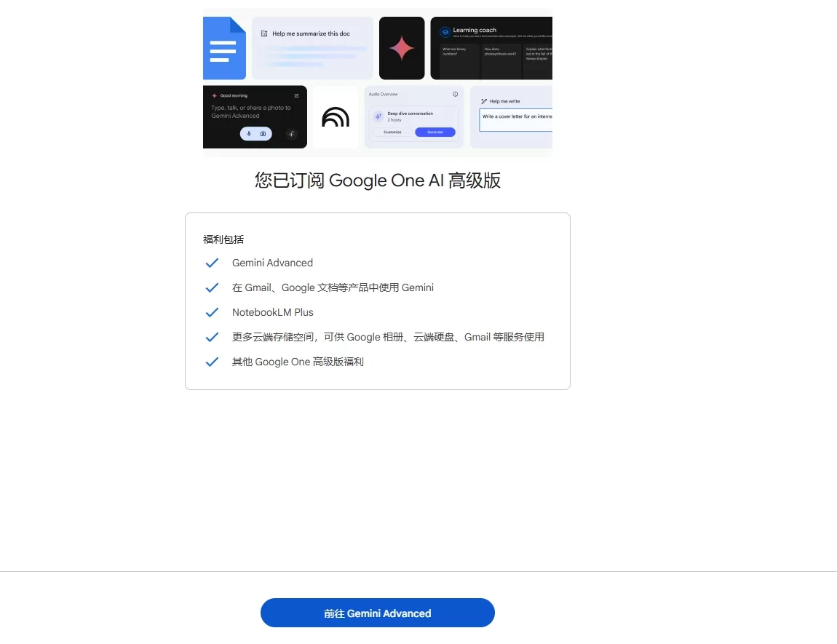Click the 'Deep dive conversation' text
The image size is (837, 644).
coord(410,114)
